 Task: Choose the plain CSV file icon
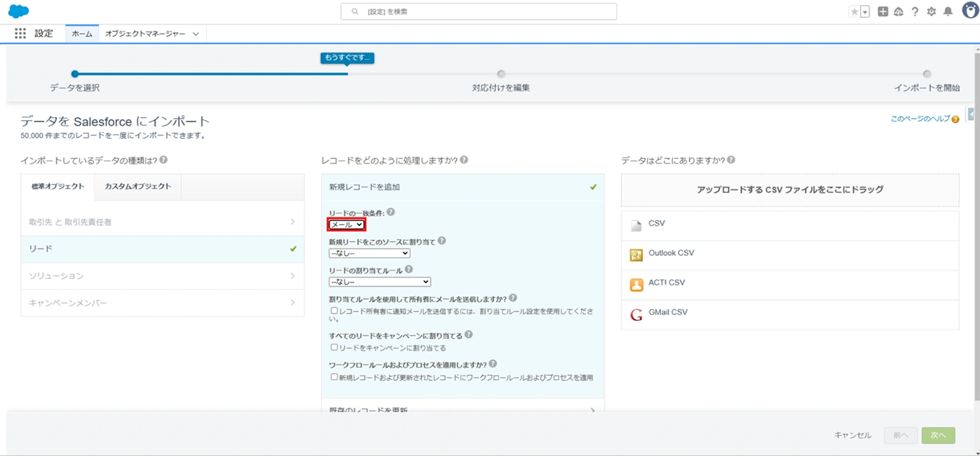(x=636, y=225)
